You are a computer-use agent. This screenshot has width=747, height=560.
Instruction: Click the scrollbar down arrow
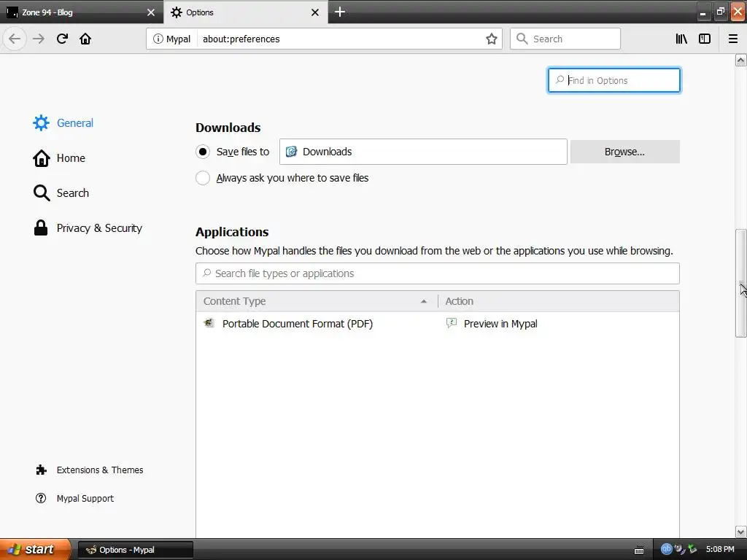[x=740, y=532]
